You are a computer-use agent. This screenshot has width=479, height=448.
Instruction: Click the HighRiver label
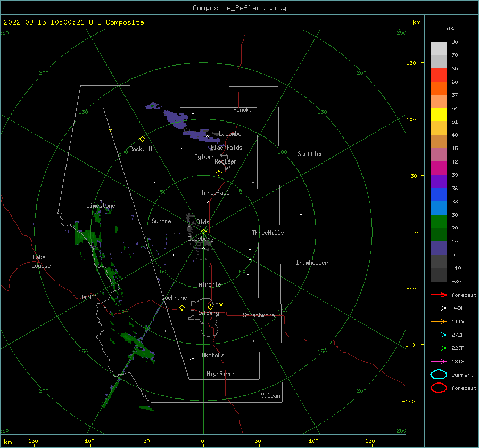click(x=221, y=374)
